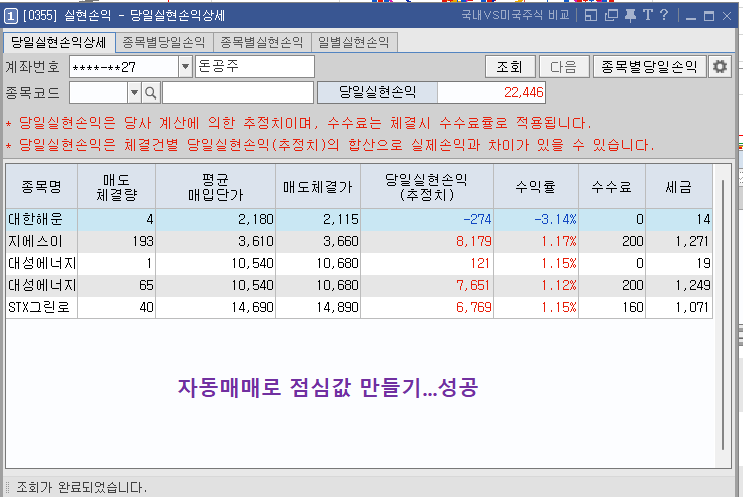The height and width of the screenshot is (497, 743).
Task: Click the 당일실현손익(추정치) column header
Action: coord(427,187)
